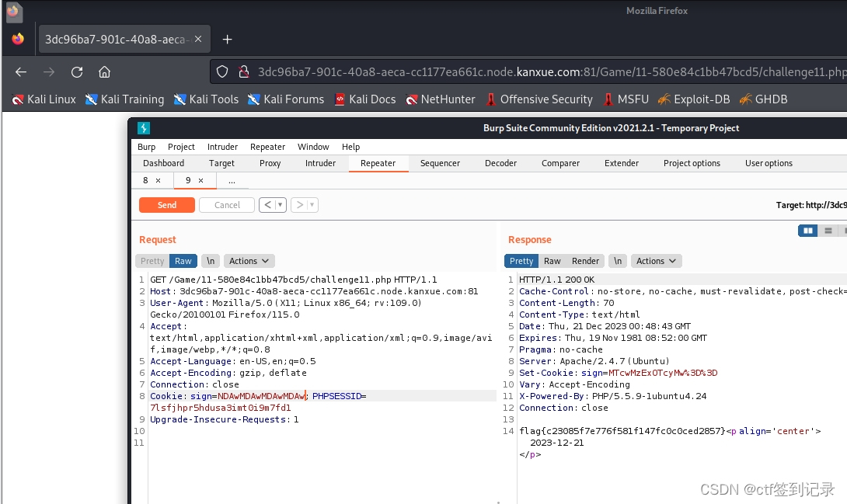Switch Request view to Pretty

pyautogui.click(x=152, y=261)
